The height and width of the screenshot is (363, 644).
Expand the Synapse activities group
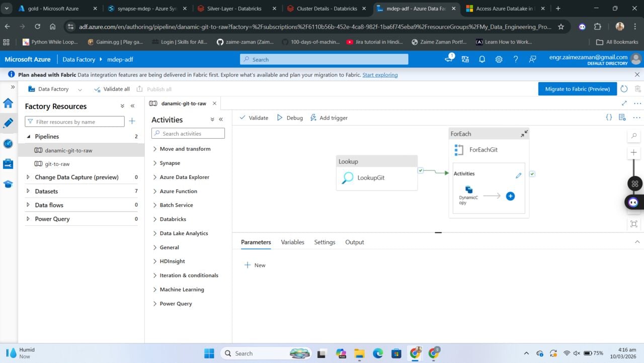[x=155, y=163]
